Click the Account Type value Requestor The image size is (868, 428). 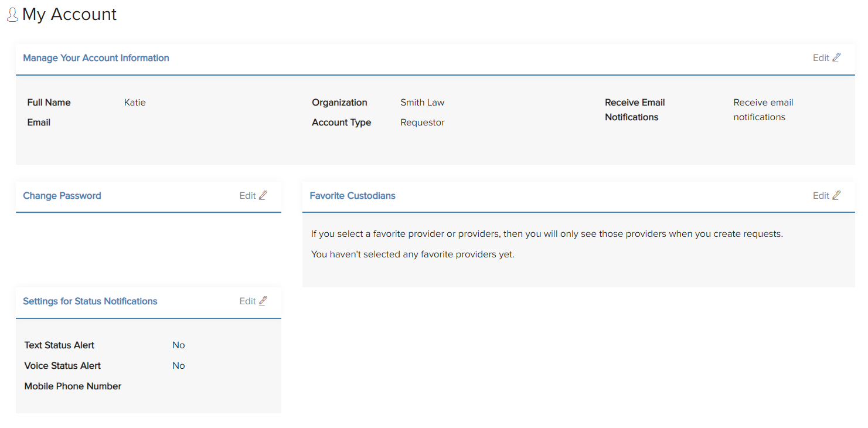click(x=422, y=122)
